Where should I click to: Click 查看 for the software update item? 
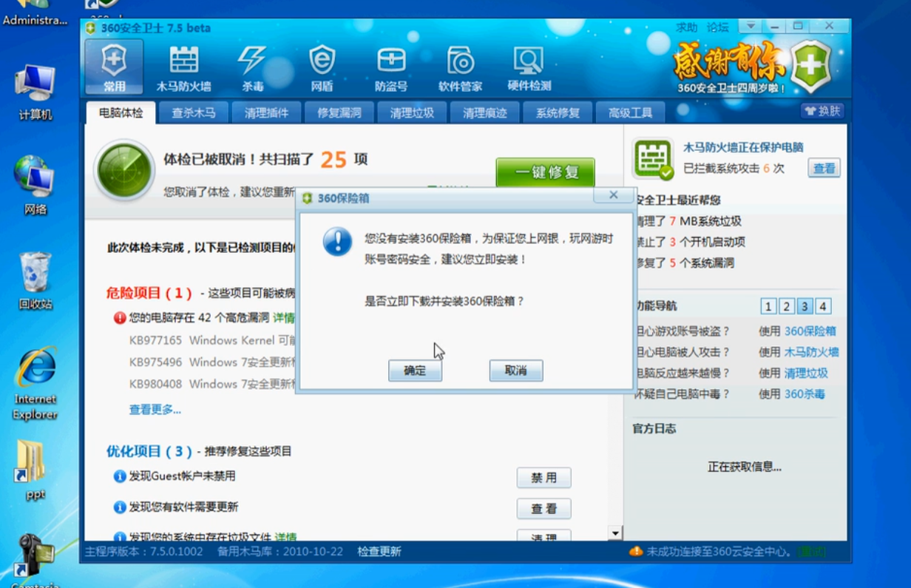coord(543,509)
